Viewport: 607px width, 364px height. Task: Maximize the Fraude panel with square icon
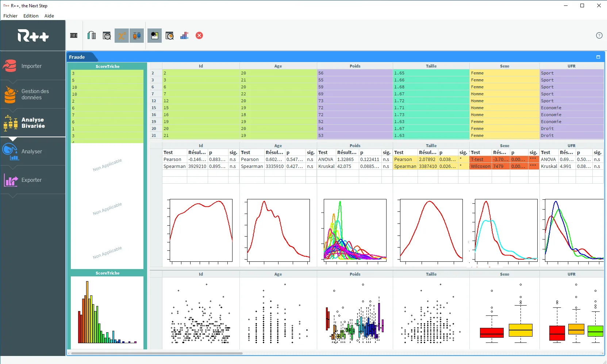pos(598,57)
